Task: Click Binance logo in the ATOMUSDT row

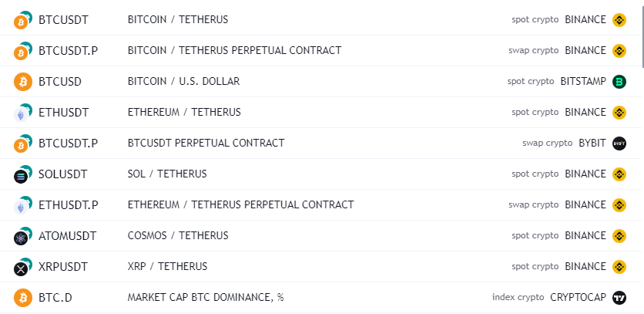Action: point(619,236)
